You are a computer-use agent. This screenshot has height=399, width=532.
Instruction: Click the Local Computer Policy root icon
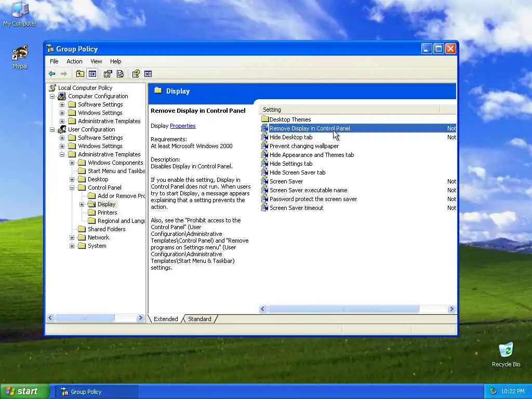52,88
